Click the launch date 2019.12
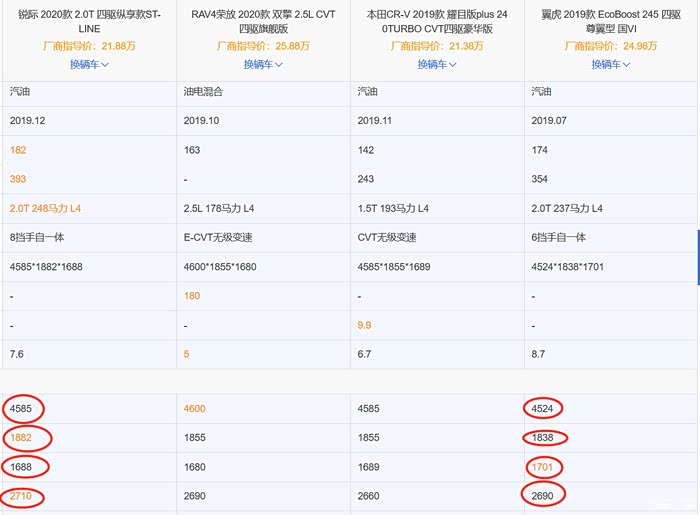This screenshot has height=515, width=700. pos(28,120)
